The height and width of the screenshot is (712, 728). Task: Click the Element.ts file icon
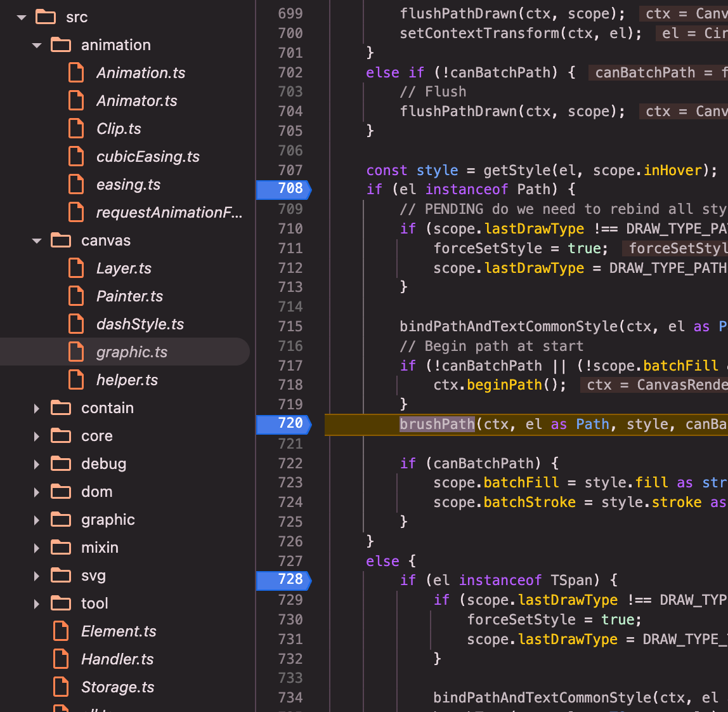61,631
